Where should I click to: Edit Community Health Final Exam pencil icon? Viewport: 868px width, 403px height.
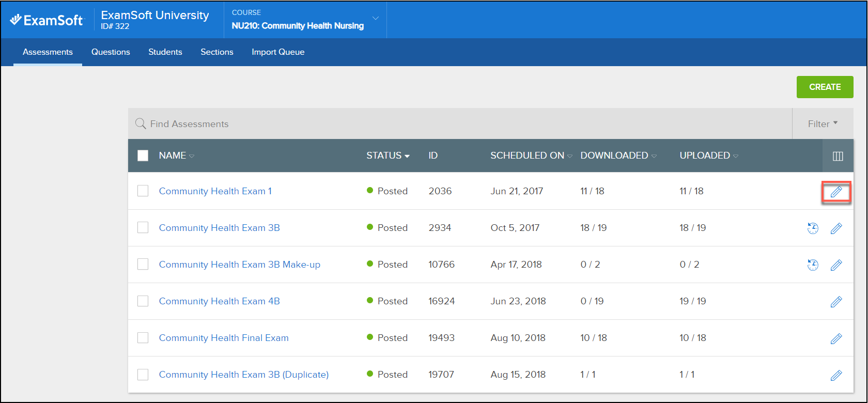pyautogui.click(x=836, y=338)
